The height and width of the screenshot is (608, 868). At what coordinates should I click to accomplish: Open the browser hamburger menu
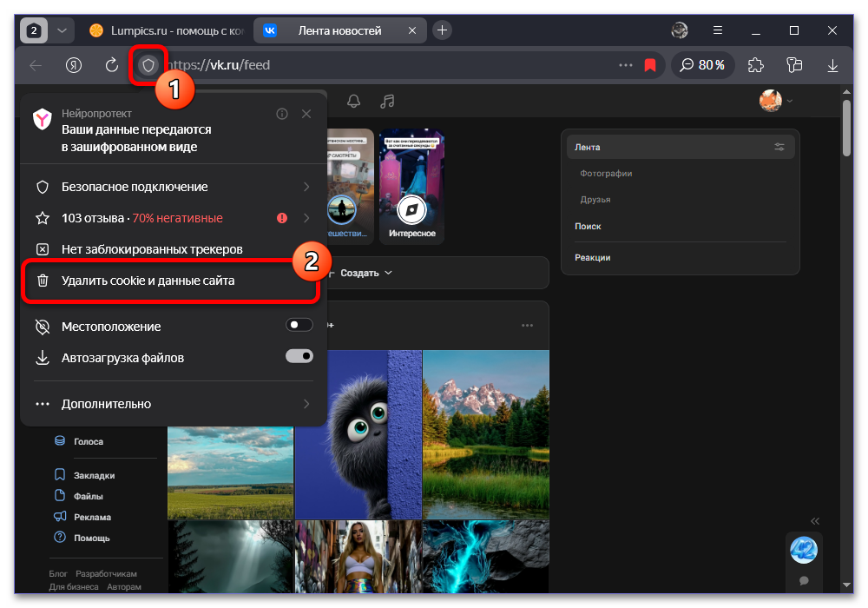(x=718, y=30)
